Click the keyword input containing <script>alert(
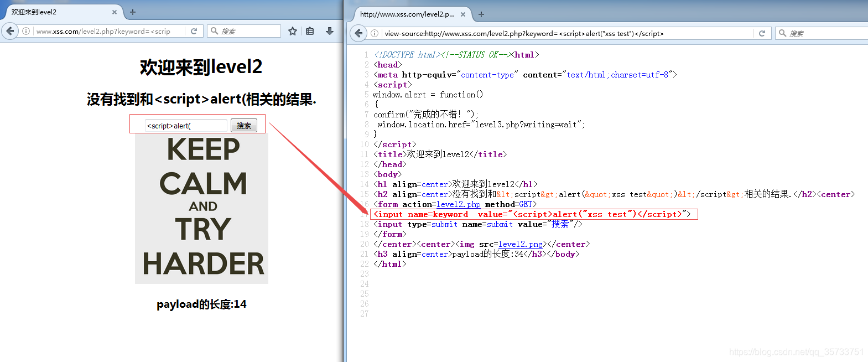The image size is (868, 362). pos(186,126)
